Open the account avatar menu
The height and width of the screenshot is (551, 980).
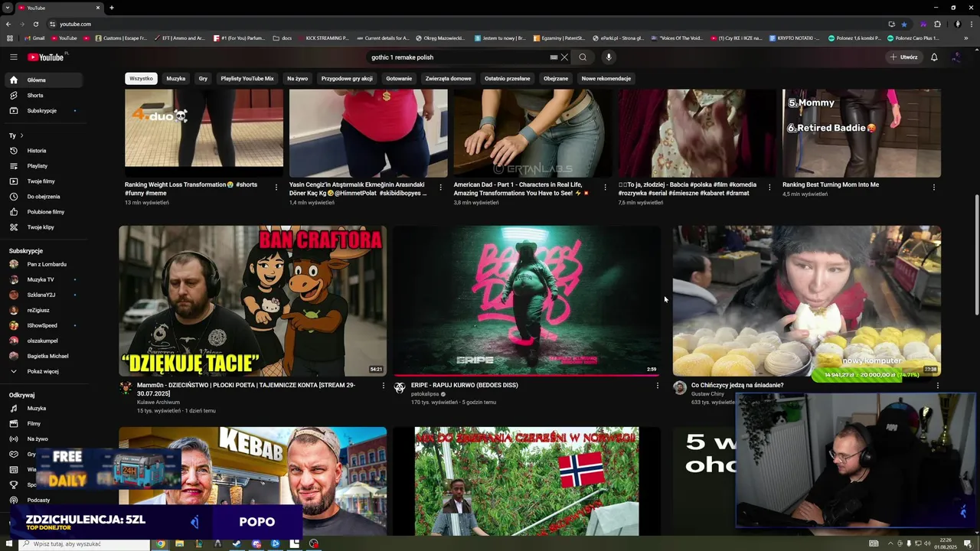click(x=956, y=57)
